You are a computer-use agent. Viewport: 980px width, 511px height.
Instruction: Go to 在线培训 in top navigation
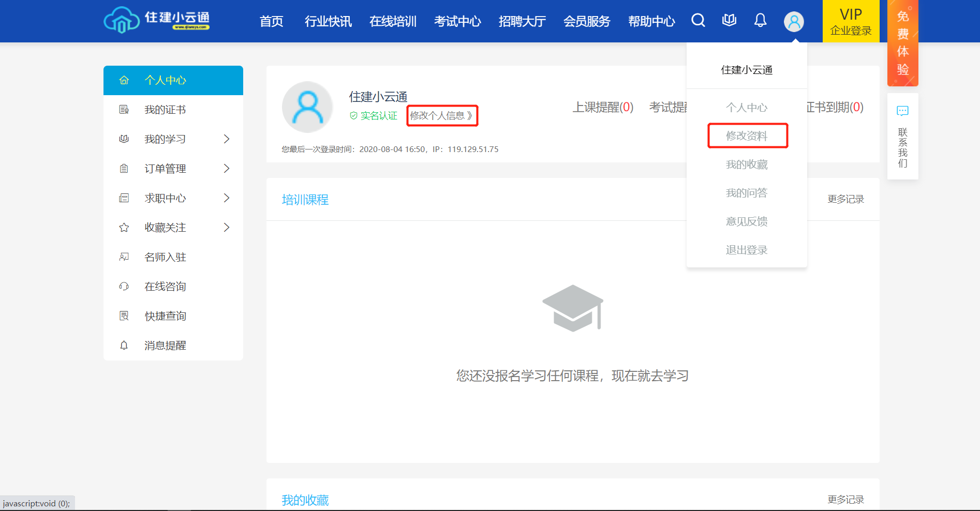(393, 22)
